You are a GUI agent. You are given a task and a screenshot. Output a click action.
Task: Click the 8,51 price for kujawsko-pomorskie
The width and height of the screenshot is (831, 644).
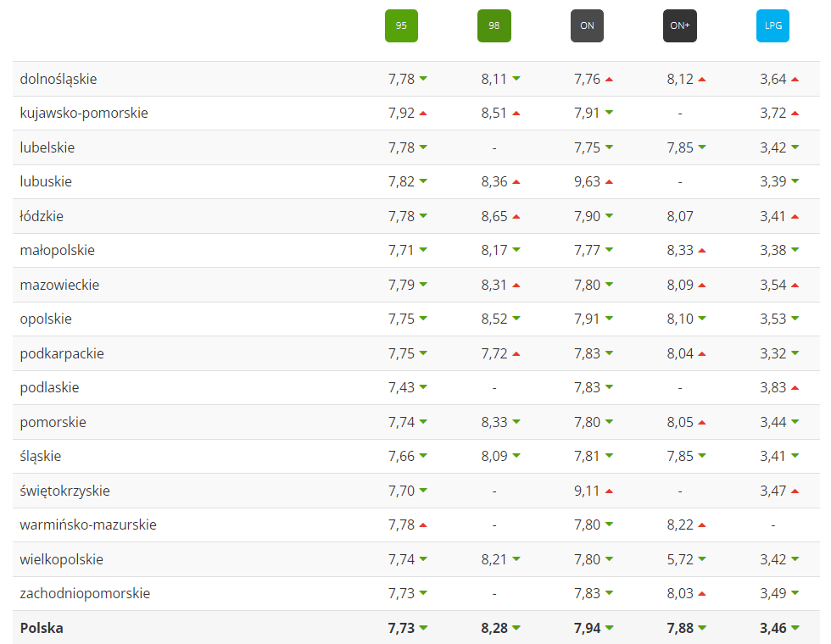point(494,114)
